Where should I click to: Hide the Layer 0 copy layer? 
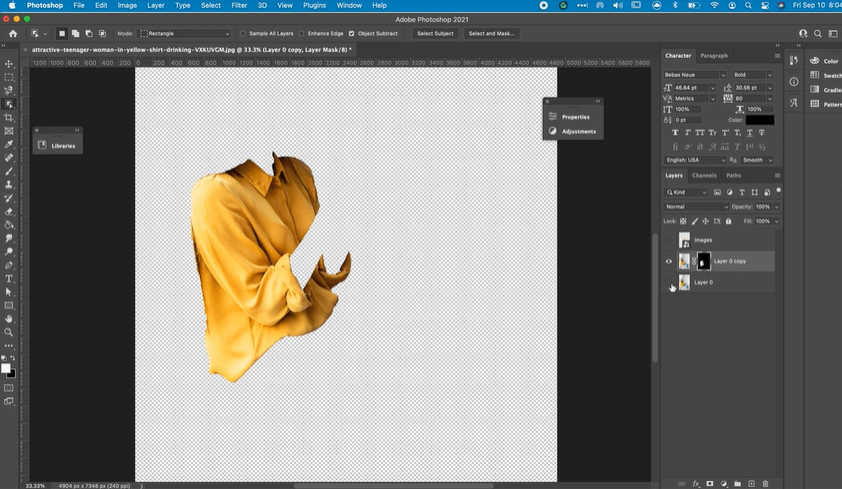[x=669, y=261]
